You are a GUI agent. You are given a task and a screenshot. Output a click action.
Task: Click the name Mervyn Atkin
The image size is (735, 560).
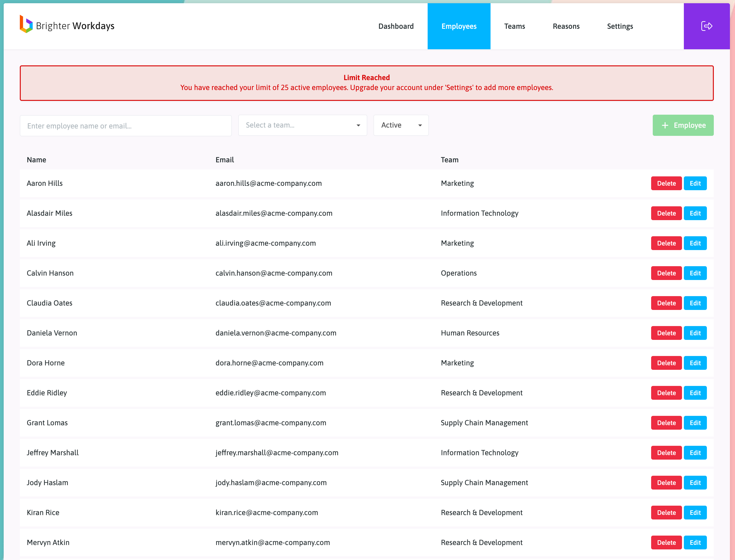pyautogui.click(x=48, y=543)
